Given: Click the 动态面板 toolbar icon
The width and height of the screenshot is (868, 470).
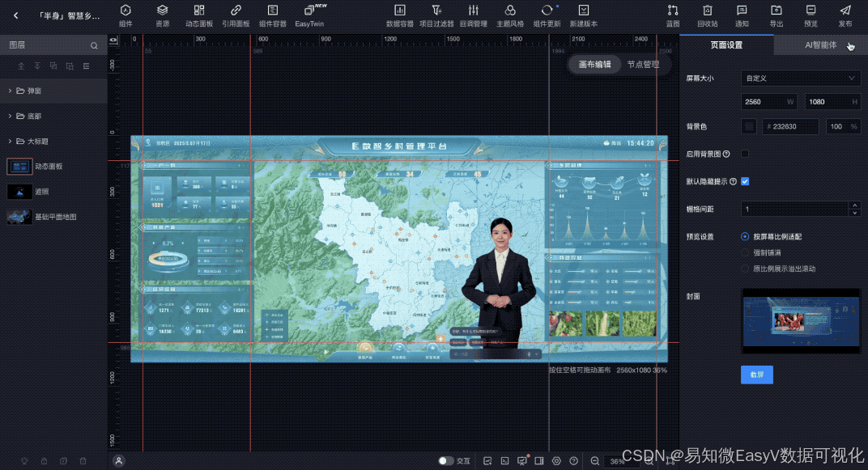Looking at the screenshot, I should tap(199, 15).
